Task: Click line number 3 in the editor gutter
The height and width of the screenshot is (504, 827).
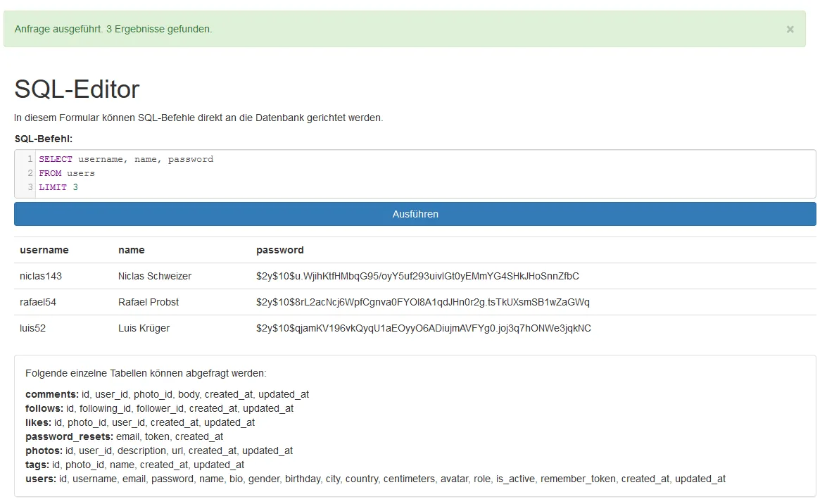Action: tap(30, 187)
